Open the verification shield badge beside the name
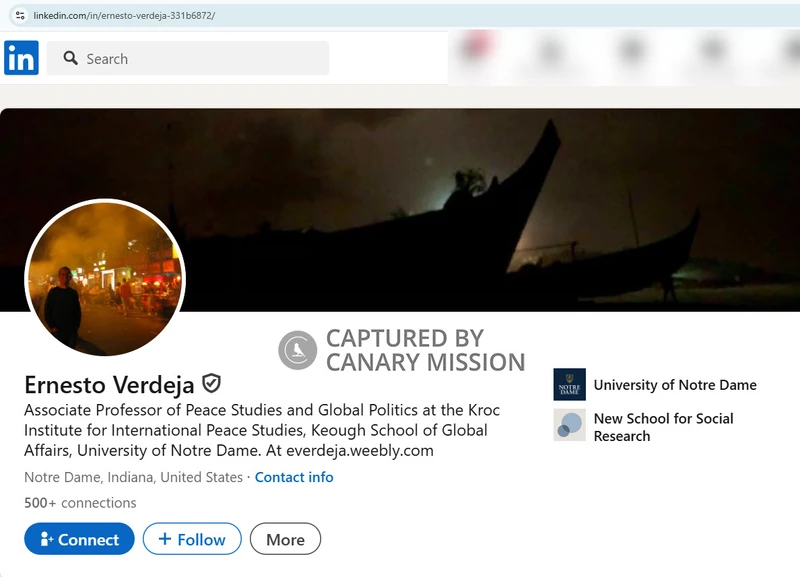This screenshot has height=577, width=800. click(x=211, y=384)
